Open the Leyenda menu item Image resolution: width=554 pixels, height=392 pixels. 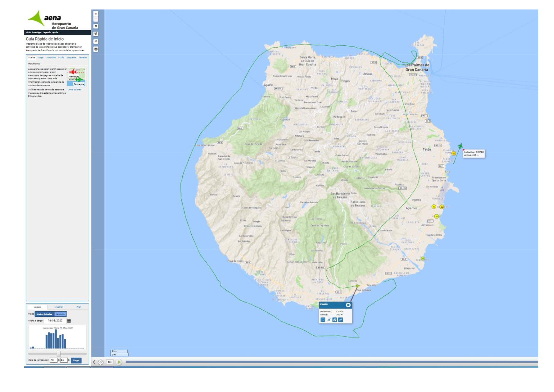coord(47,32)
